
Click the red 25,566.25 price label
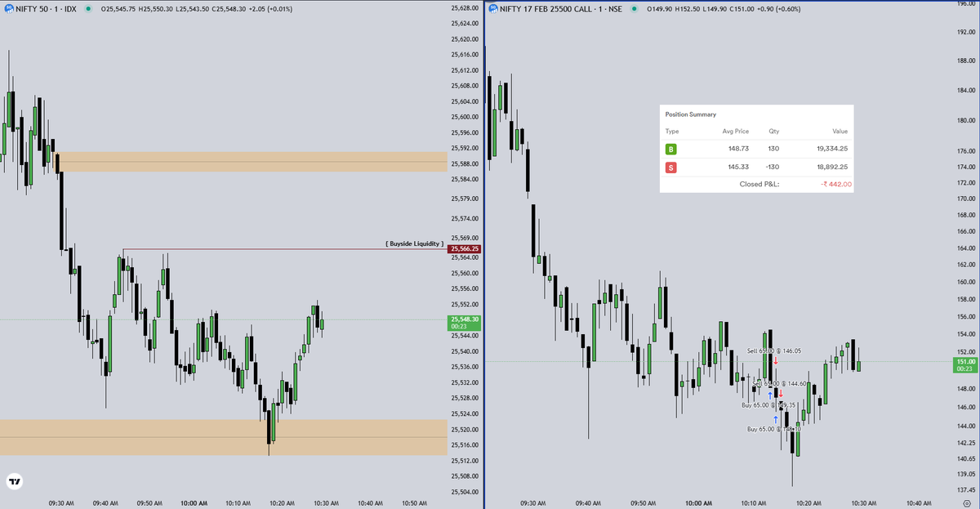(464, 248)
